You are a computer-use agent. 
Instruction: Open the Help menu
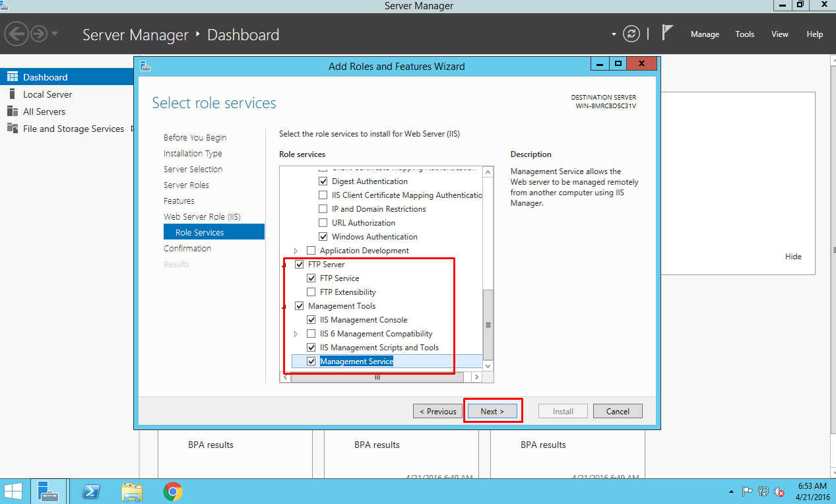click(815, 34)
